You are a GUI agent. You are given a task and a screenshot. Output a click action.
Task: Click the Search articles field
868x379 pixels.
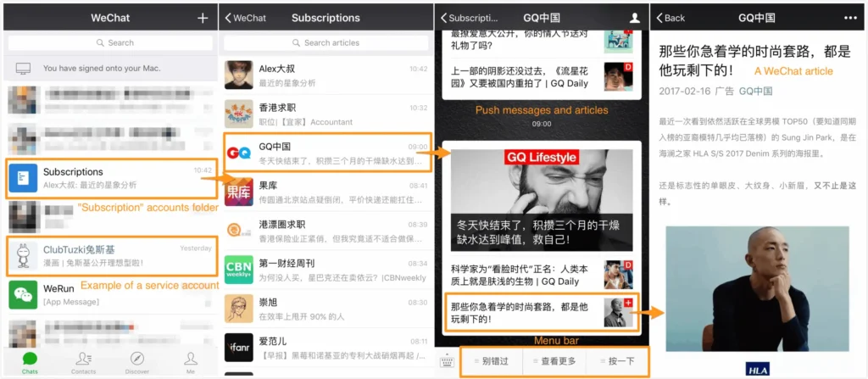(326, 42)
